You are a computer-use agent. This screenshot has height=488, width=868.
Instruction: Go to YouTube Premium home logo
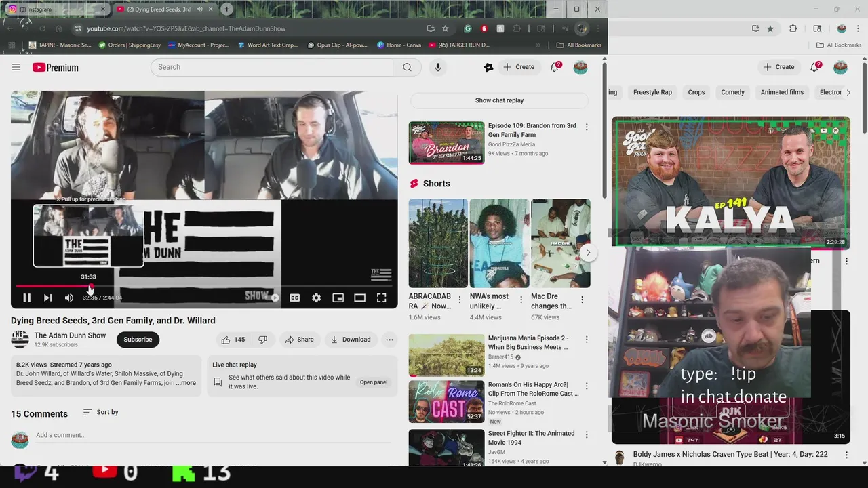(56, 67)
